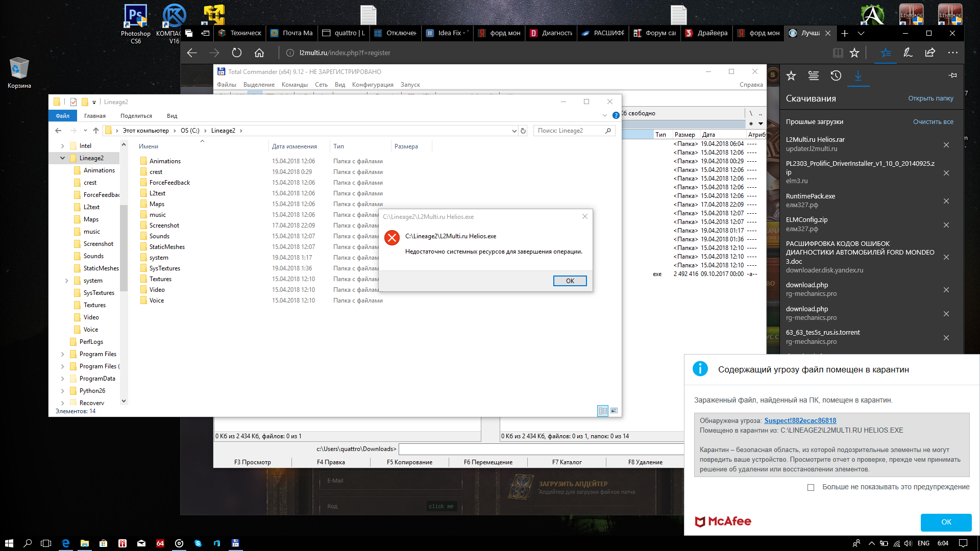Open History icon in Edge hub

pos(836,76)
